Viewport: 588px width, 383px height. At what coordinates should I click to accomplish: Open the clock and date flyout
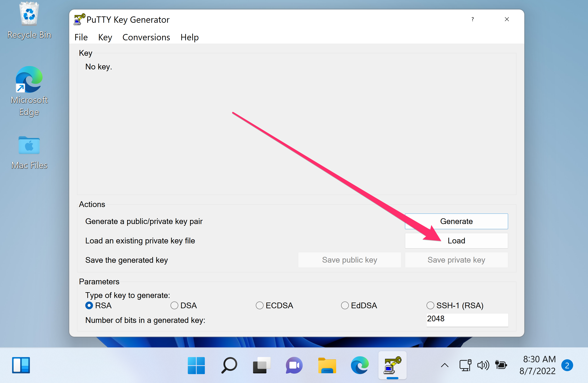coord(538,365)
